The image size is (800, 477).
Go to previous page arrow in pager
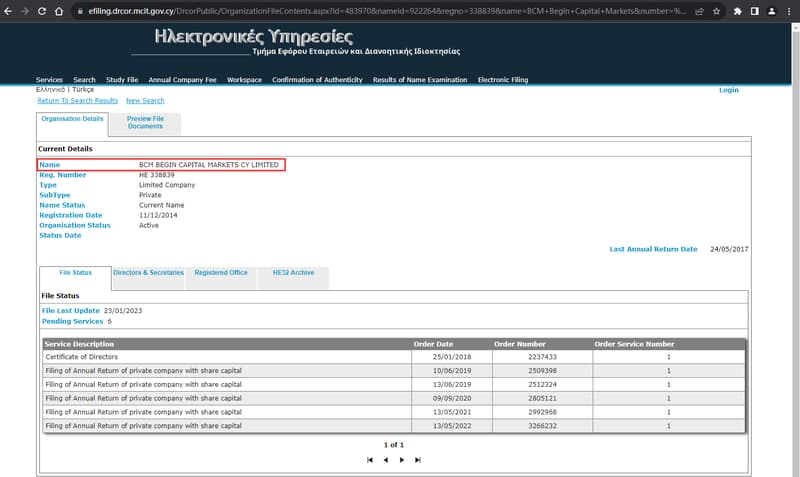point(386,460)
